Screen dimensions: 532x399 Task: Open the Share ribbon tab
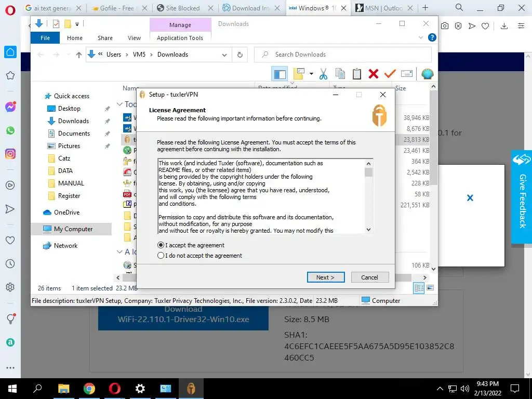tap(105, 38)
